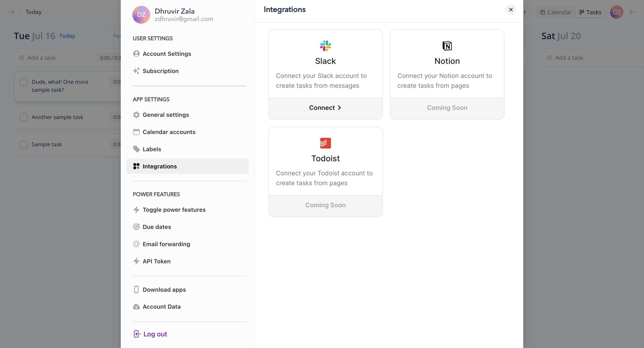Click the Integrations grid icon
The width and height of the screenshot is (644, 348).
coord(136,166)
